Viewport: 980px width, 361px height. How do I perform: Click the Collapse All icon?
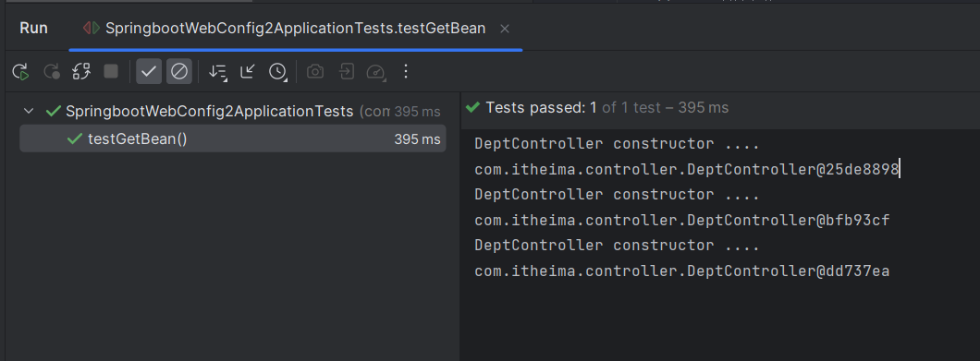[248, 72]
